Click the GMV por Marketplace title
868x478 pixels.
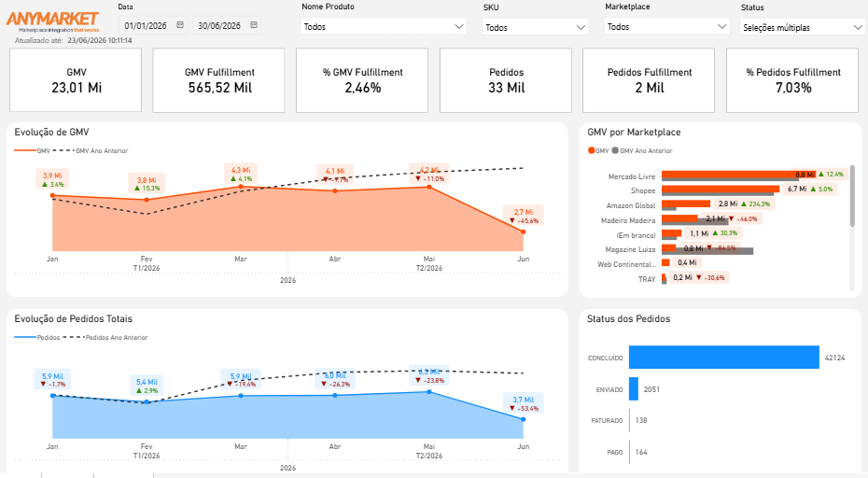pyautogui.click(x=634, y=132)
